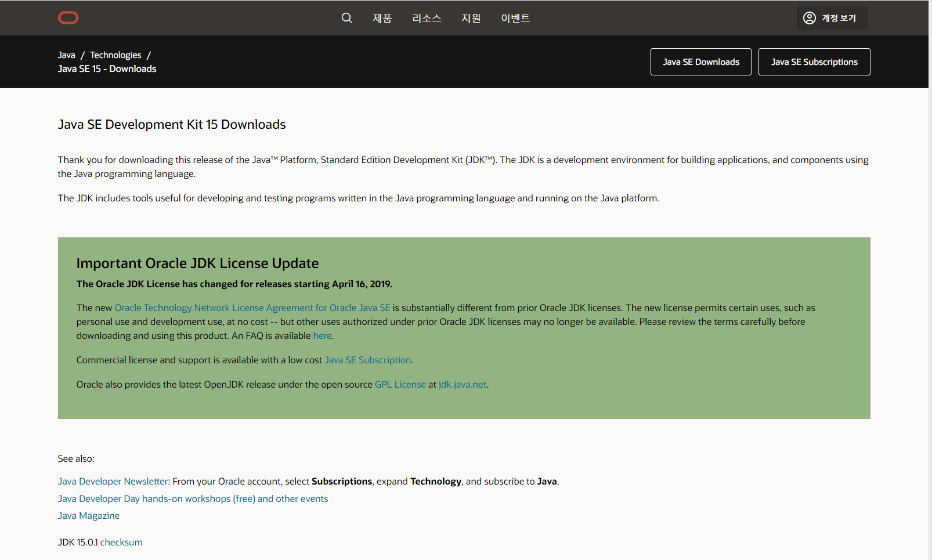This screenshot has width=932, height=560.
Task: Click the license changed April 16, 2019 text
Action: tap(234, 284)
